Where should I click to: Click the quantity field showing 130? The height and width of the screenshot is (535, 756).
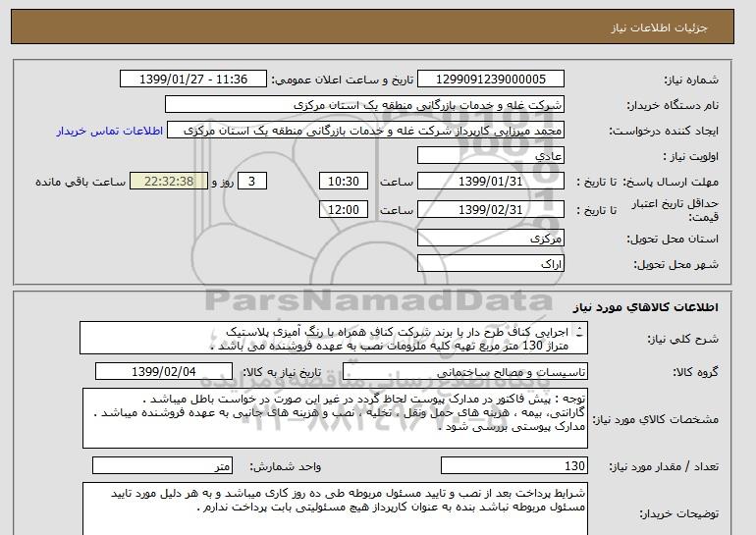tap(514, 466)
